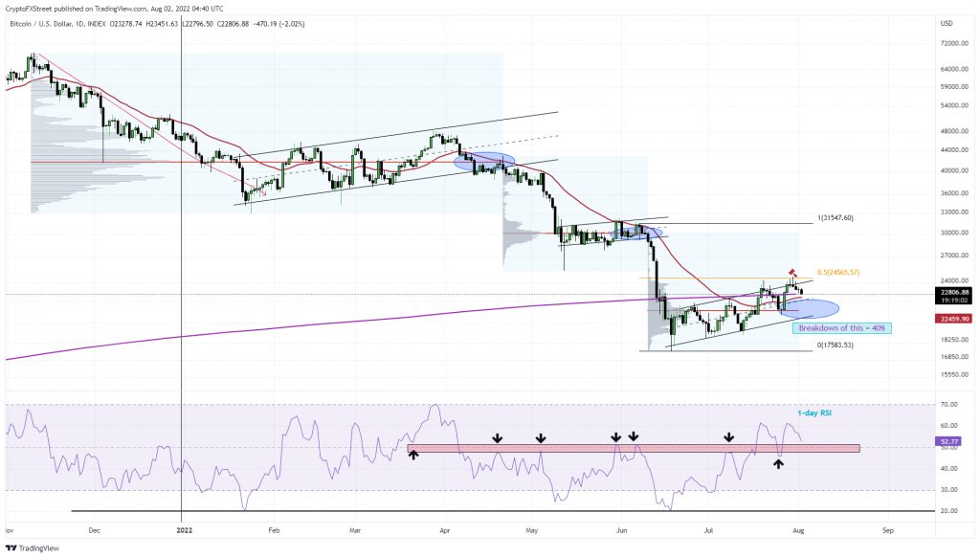Screen dimensions: 980x558
Task: Select the blue ellipse highlighting the support retest
Action: pyautogui.click(x=809, y=308)
